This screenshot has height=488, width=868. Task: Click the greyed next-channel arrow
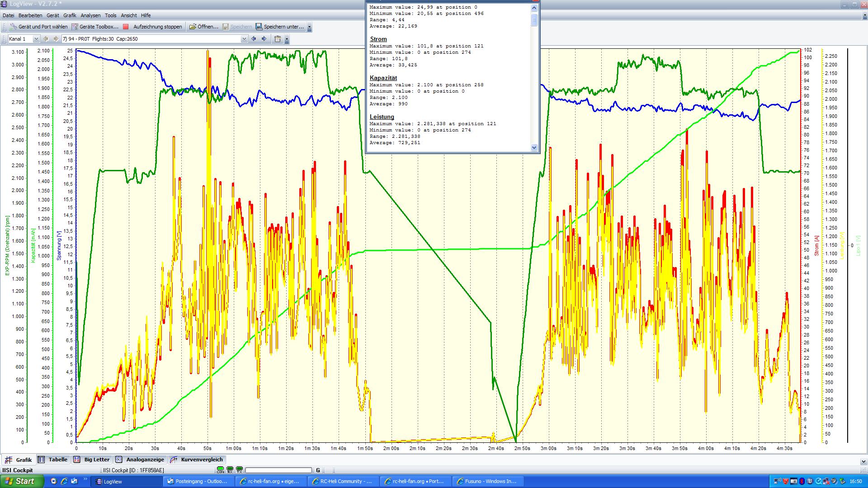pyautogui.click(x=56, y=39)
